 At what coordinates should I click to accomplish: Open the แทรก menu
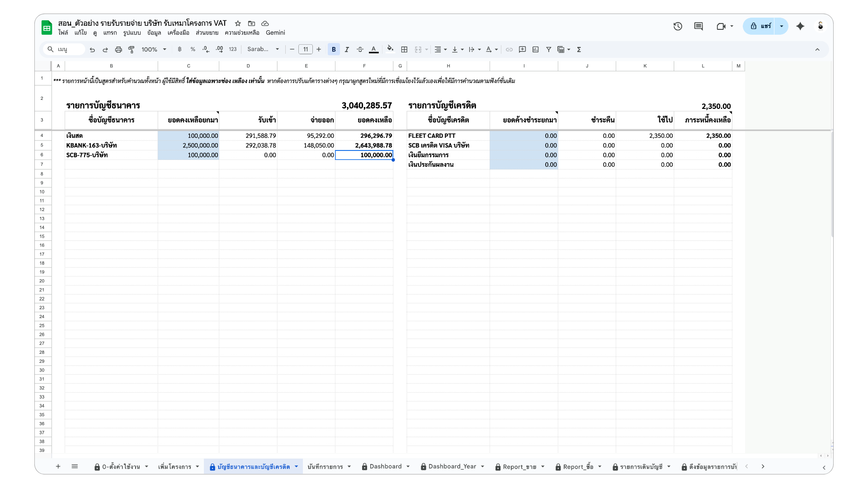[x=110, y=33]
